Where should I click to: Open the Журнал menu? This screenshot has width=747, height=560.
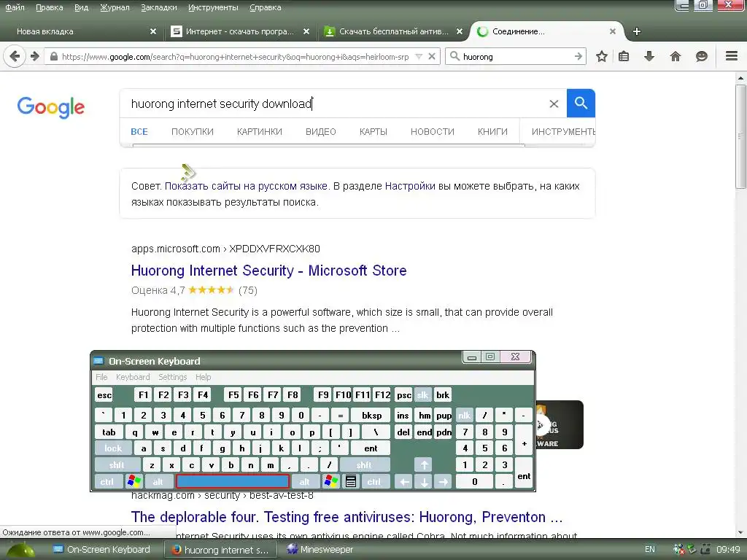[115, 7]
